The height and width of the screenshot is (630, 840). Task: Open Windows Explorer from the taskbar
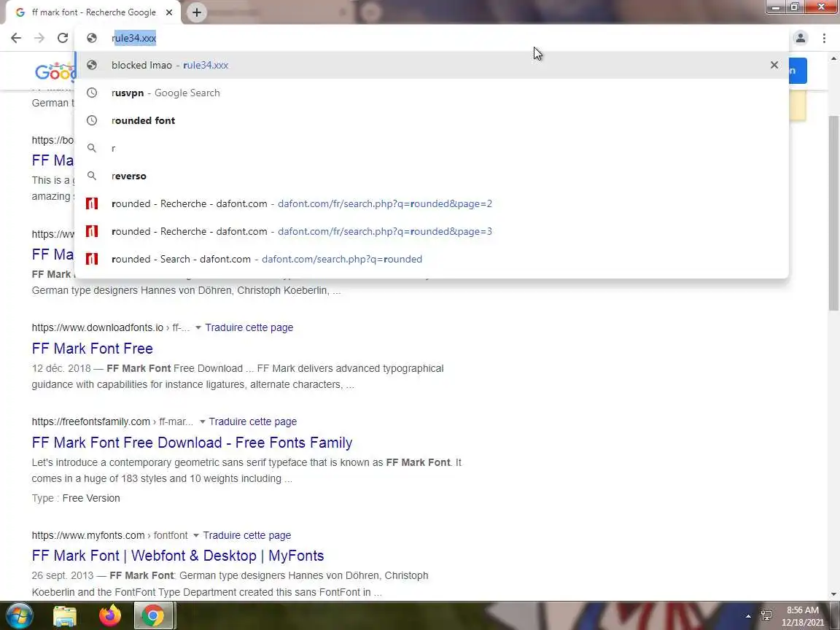click(x=65, y=616)
